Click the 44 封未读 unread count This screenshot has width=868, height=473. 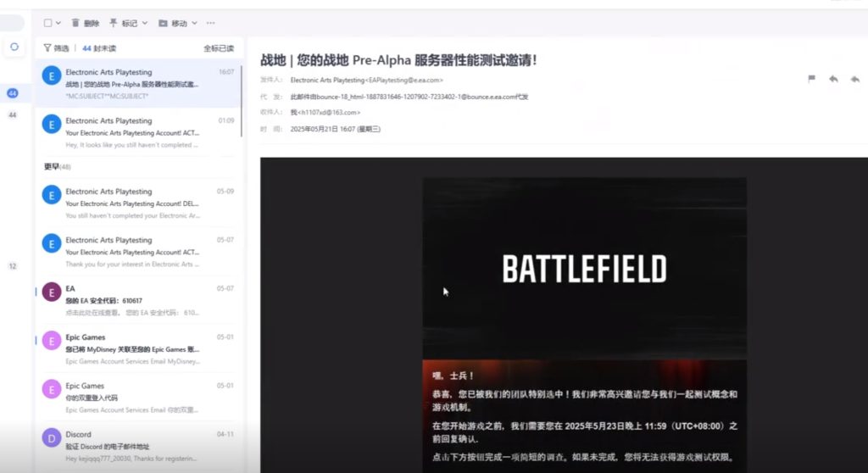pyautogui.click(x=99, y=48)
